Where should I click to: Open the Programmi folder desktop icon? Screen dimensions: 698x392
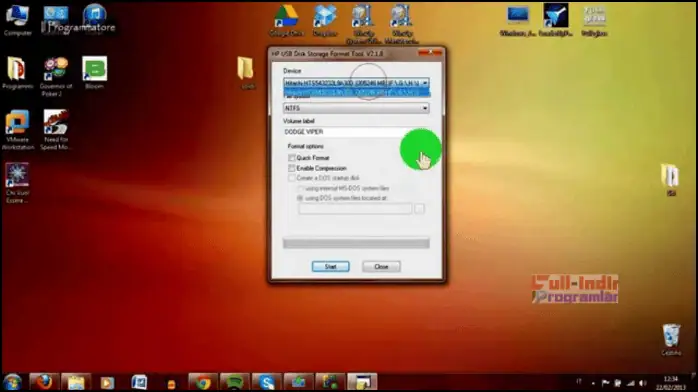click(17, 73)
